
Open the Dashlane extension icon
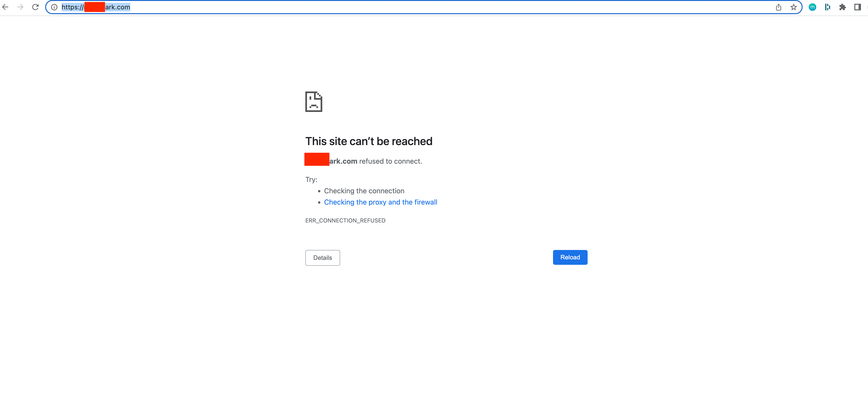828,7
